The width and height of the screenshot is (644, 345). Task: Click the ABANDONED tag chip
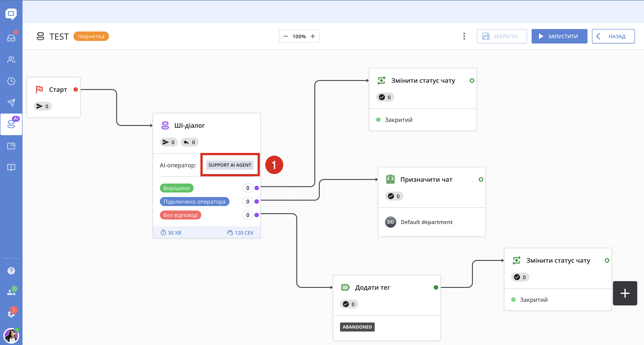[x=357, y=327]
